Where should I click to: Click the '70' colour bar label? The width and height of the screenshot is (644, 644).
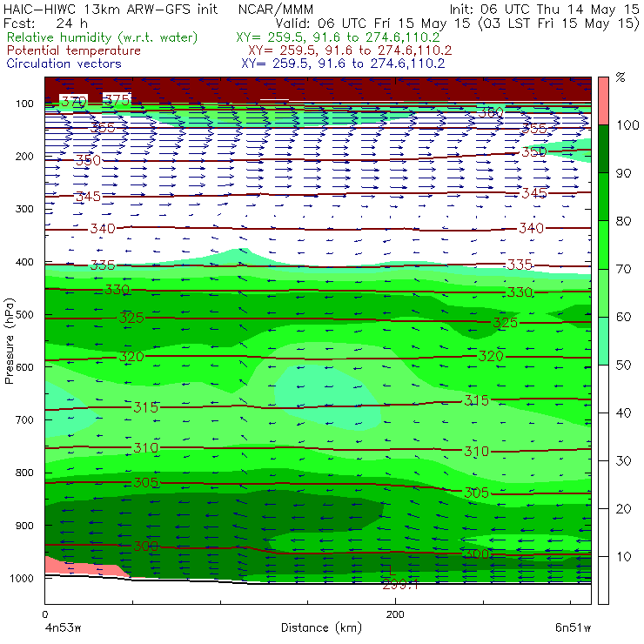point(623,269)
